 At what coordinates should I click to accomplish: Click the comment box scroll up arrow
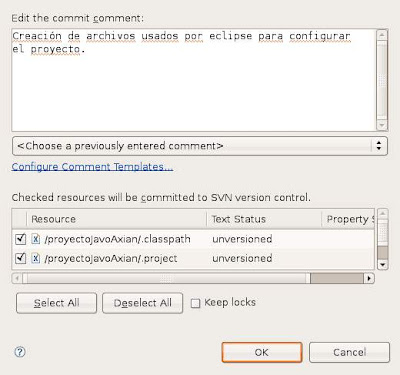pos(382,35)
